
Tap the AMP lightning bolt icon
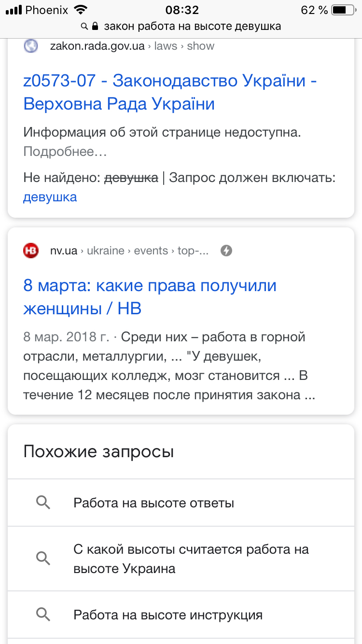pos(226,251)
